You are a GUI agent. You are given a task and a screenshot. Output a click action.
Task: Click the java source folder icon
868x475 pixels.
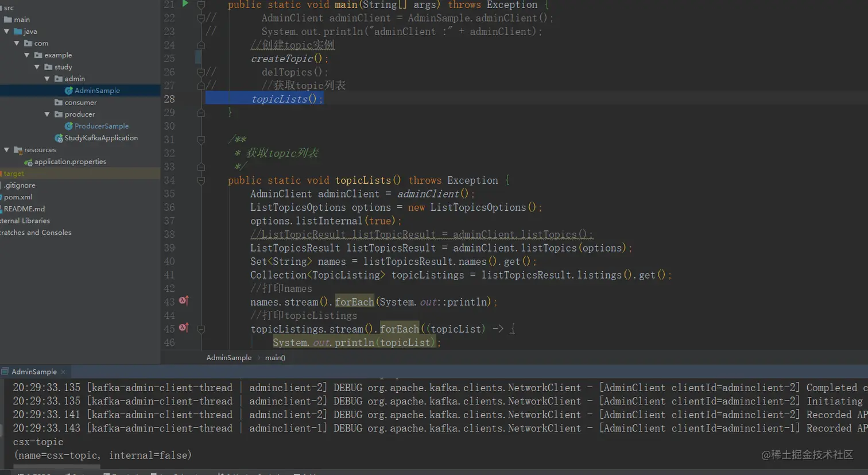click(18, 32)
